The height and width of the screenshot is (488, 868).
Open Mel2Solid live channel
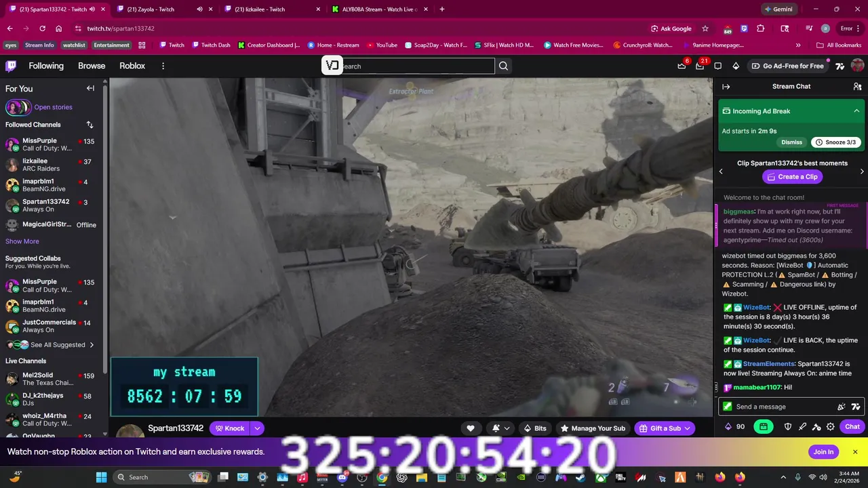52,379
